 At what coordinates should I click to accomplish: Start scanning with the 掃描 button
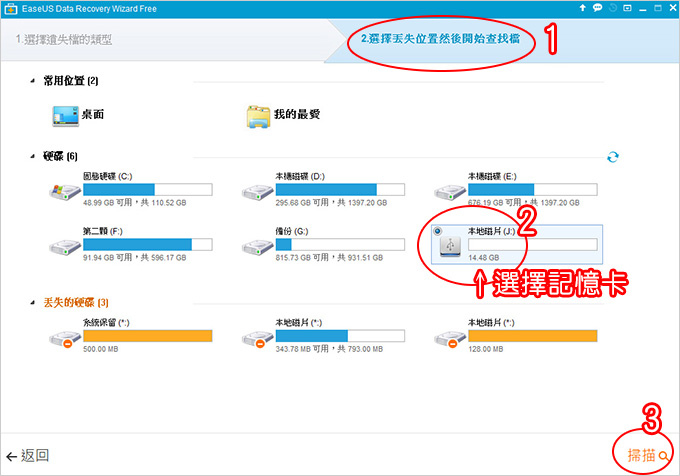[647, 456]
